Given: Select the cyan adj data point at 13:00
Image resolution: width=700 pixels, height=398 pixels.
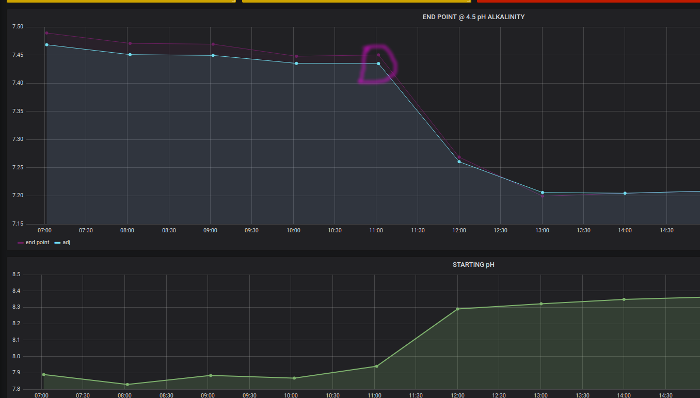Looking at the screenshot, I should [x=542, y=192].
